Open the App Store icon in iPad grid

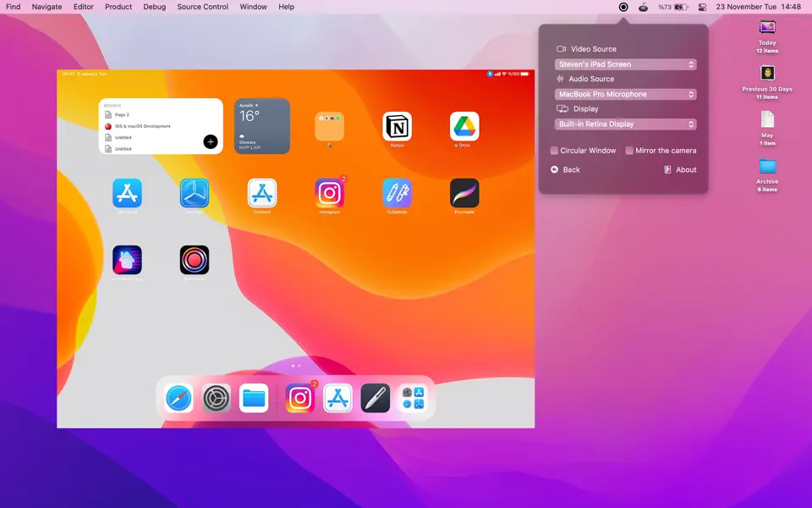point(127,193)
